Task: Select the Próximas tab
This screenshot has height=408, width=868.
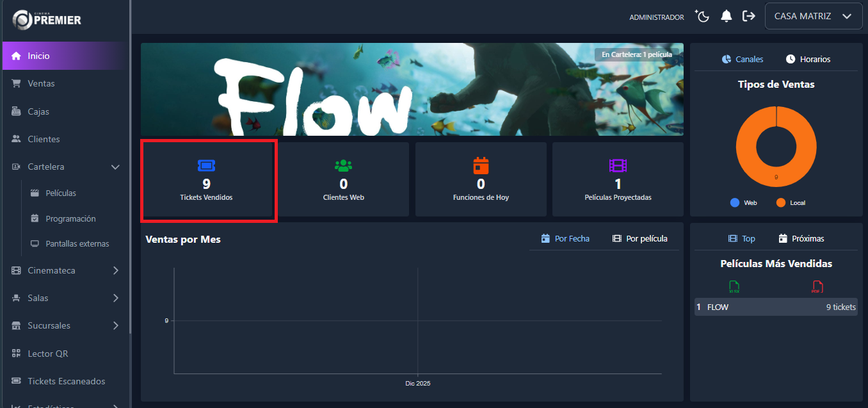Action: pos(801,238)
